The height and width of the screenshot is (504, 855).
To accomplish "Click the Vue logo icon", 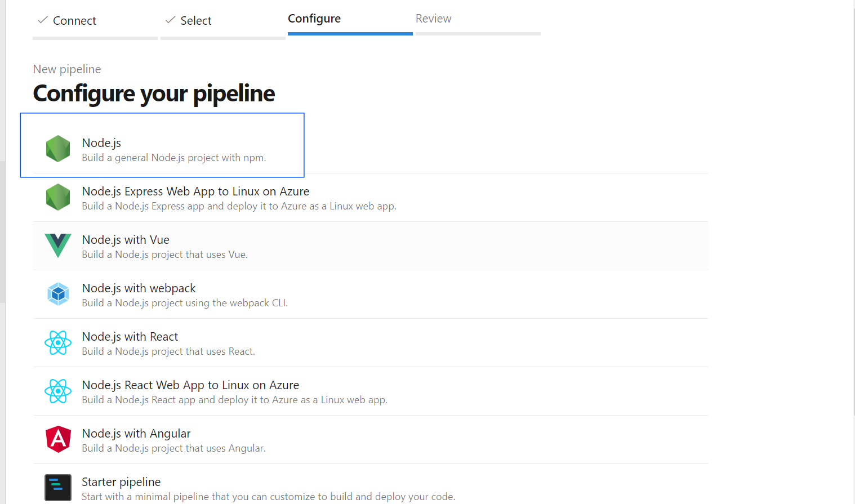I will coord(58,246).
